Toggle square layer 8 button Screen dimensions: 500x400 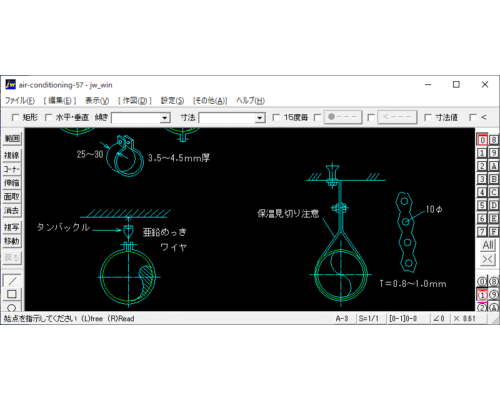(x=494, y=140)
